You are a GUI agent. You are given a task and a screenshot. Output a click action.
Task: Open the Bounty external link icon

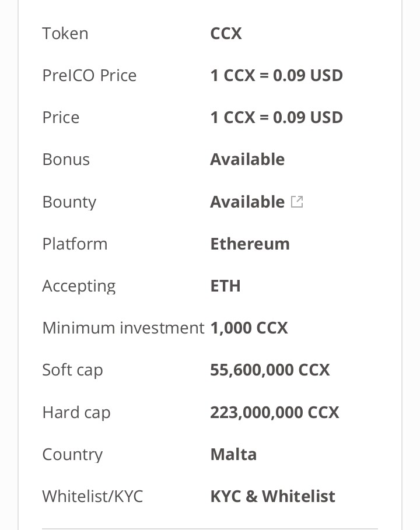pos(297,202)
